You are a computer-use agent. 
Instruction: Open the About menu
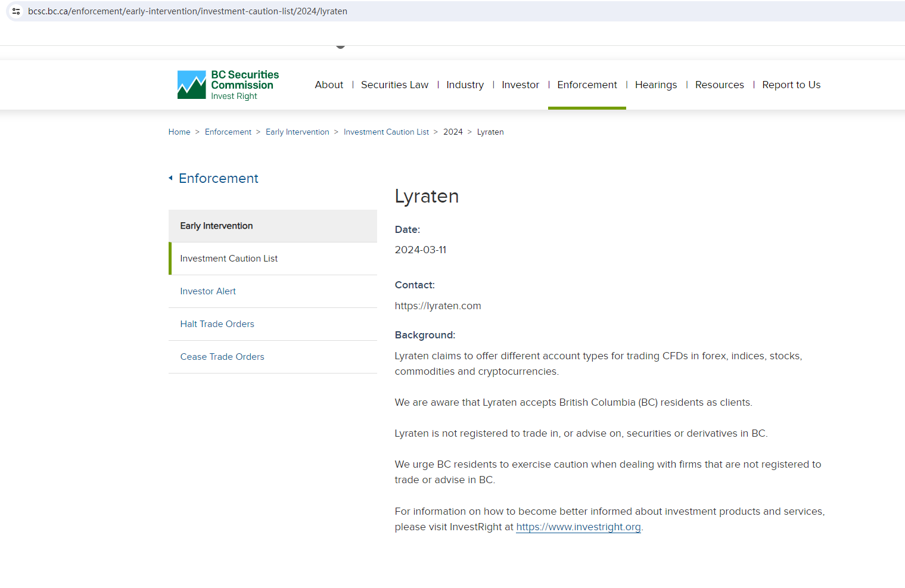click(x=329, y=85)
